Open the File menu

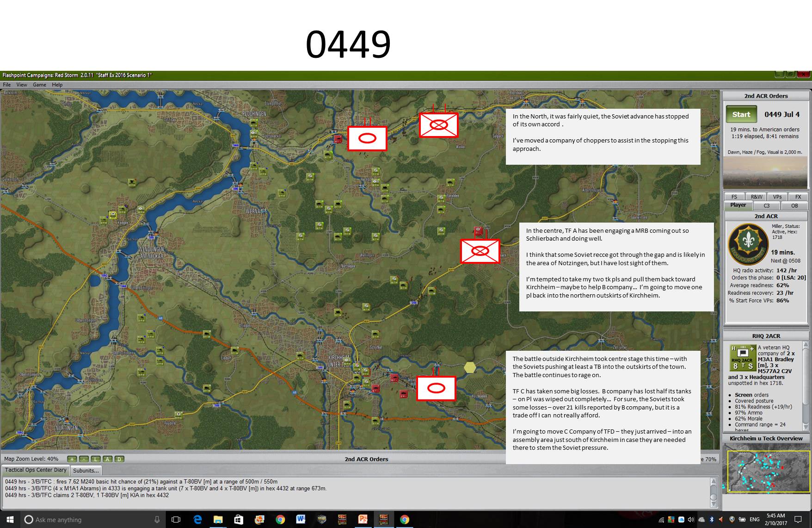tap(7, 85)
